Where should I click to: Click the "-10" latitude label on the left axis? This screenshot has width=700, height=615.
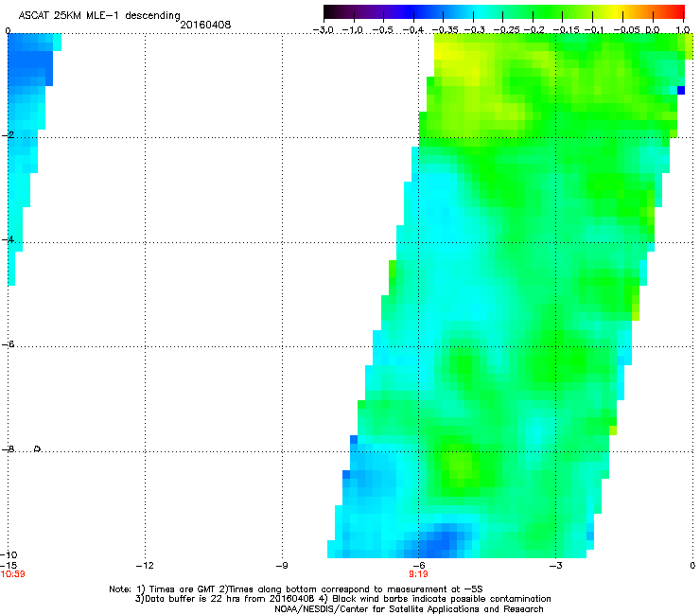tap(9, 554)
